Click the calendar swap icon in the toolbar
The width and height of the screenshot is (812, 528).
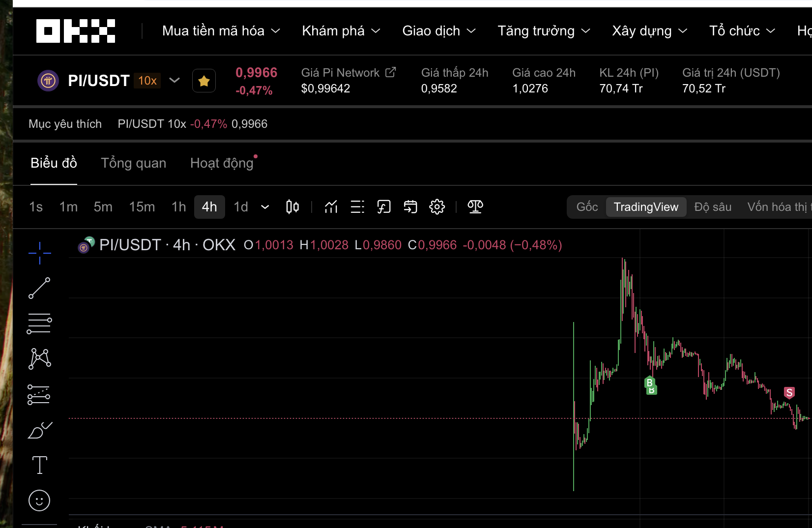410,207
